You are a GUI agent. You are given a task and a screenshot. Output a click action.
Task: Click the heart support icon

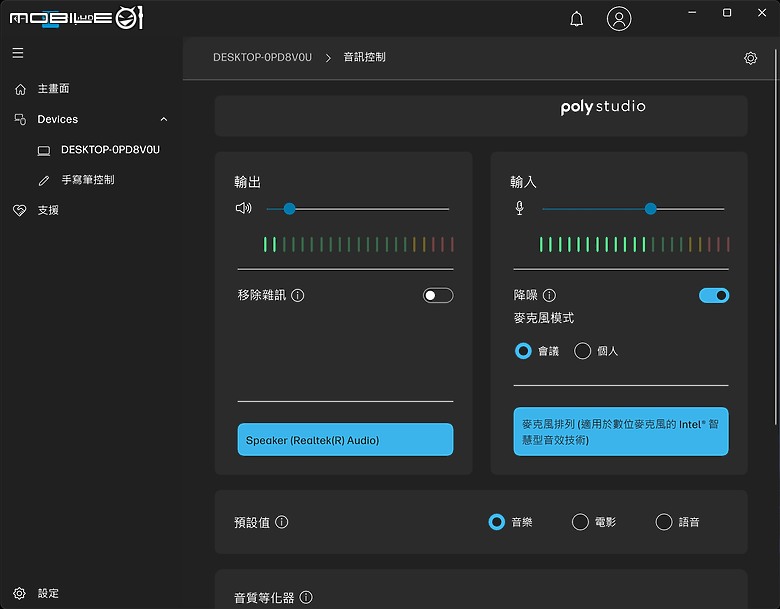[x=19, y=210]
